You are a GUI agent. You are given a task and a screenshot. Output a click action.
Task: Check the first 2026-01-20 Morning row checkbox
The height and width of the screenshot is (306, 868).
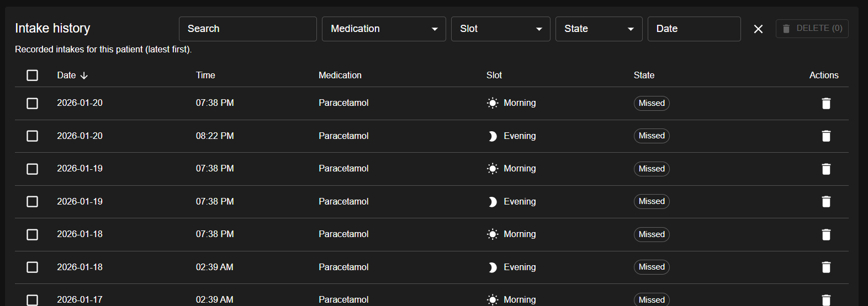coord(33,103)
